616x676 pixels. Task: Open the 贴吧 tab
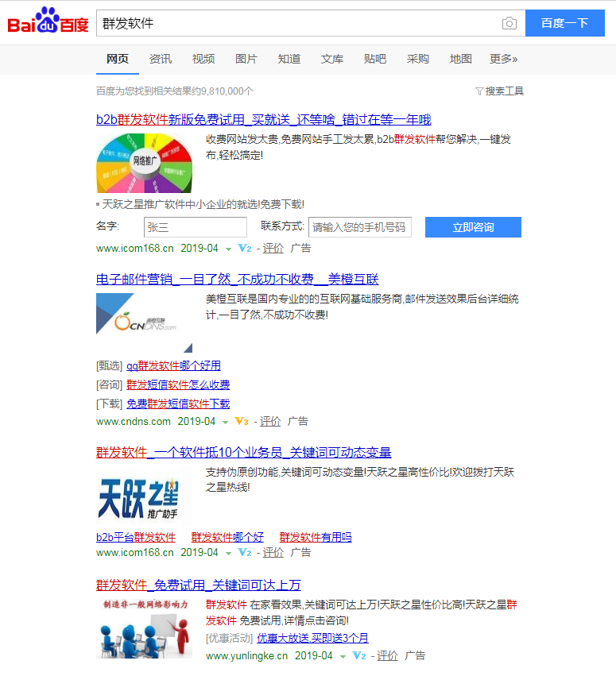tap(375, 59)
